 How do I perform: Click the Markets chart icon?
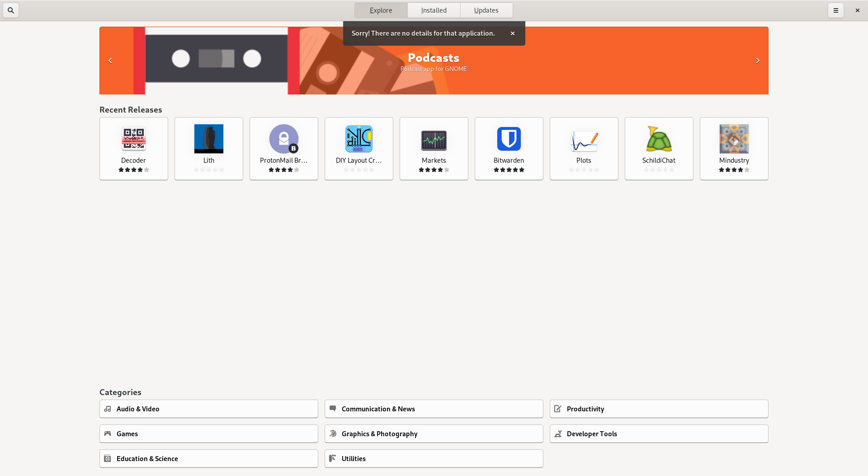pos(434,140)
